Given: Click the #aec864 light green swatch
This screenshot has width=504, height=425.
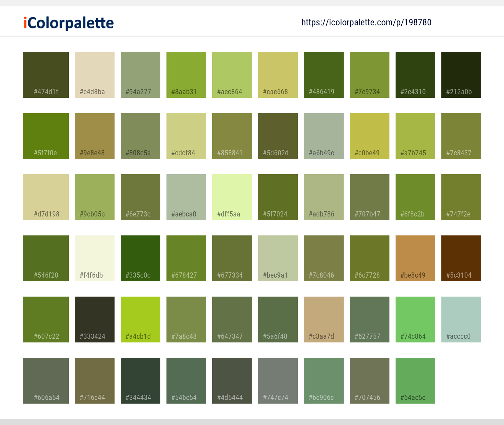Looking at the screenshot, I should tap(232, 75).
